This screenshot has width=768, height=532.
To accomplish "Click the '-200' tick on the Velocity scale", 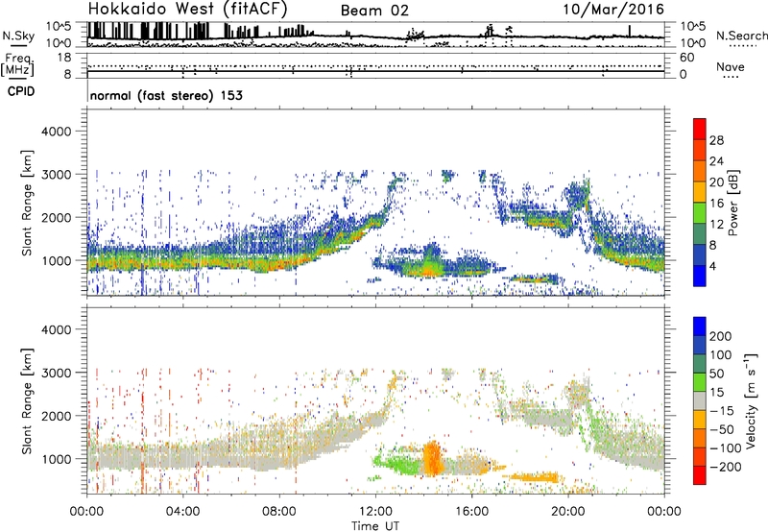I will tap(724, 467).
